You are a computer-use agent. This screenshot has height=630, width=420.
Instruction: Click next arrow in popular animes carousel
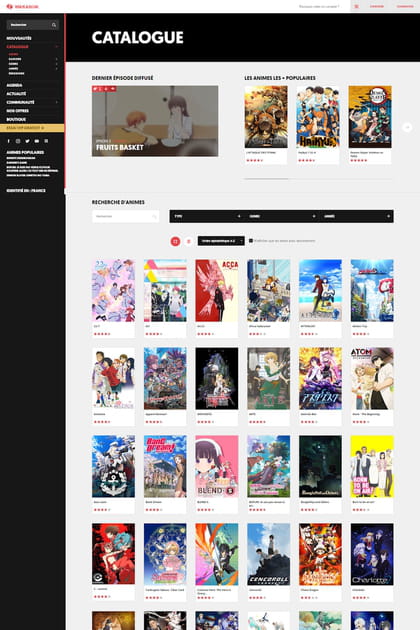click(407, 127)
